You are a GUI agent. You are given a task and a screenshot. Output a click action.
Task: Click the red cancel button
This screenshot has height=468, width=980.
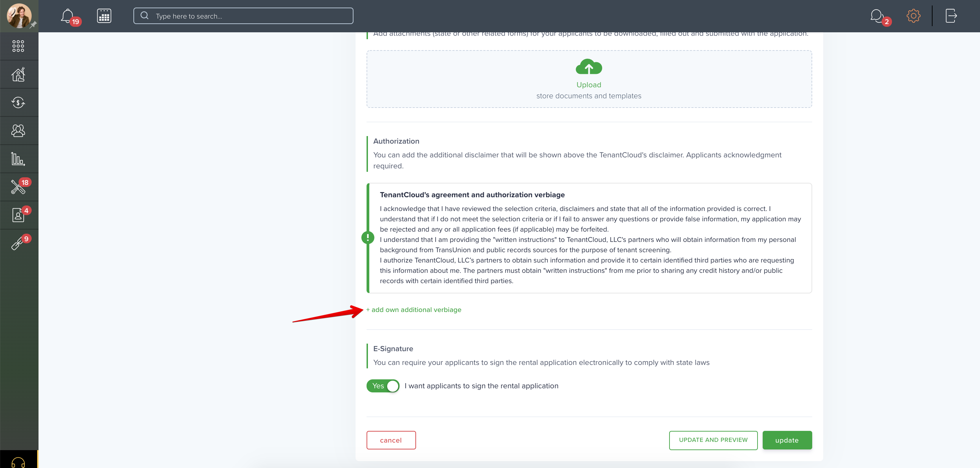point(391,440)
